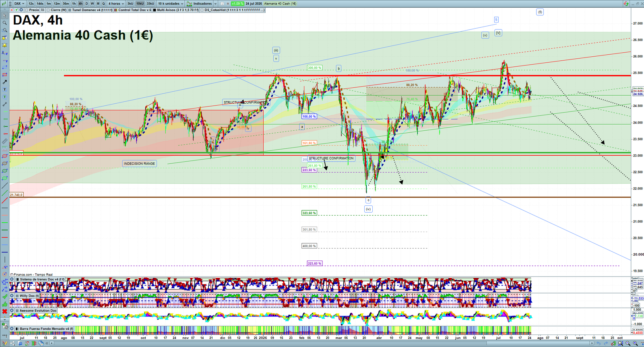Select the Elliott five-wave labeling tool
Viewport: 644px width, 347px height.
[5, 281]
